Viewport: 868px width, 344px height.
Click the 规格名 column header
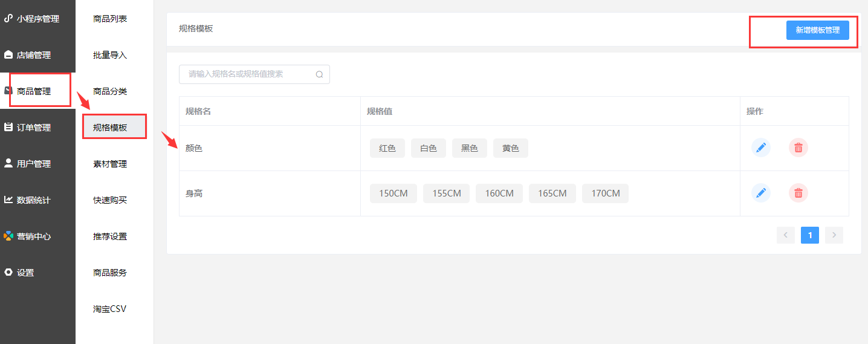[x=270, y=111]
